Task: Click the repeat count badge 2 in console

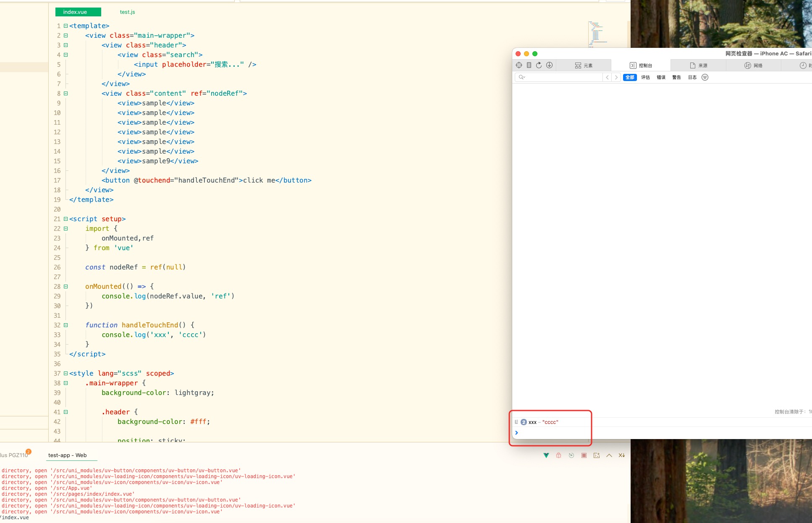Action: (x=524, y=422)
